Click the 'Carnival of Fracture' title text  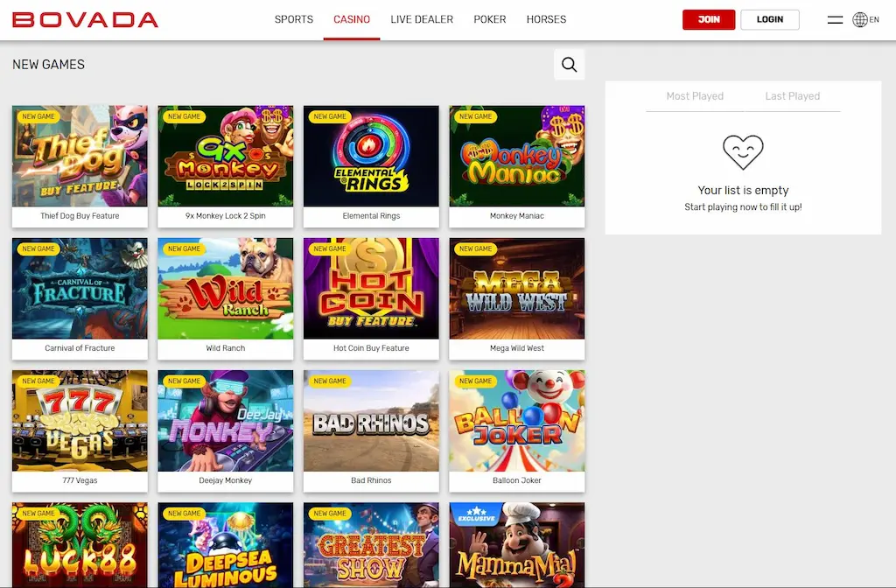tap(80, 348)
